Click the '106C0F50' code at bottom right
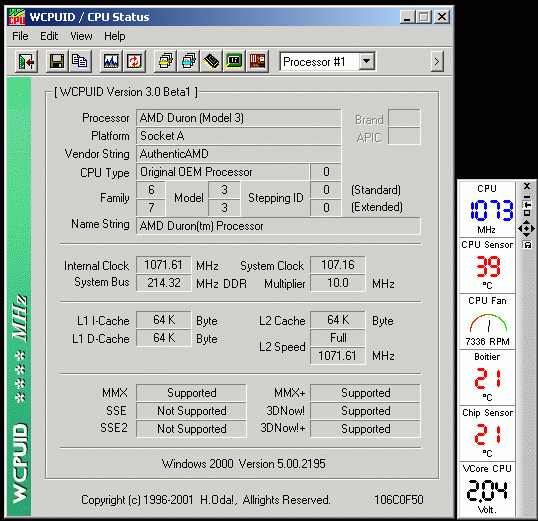Image resolution: width=538 pixels, height=521 pixels. (399, 500)
